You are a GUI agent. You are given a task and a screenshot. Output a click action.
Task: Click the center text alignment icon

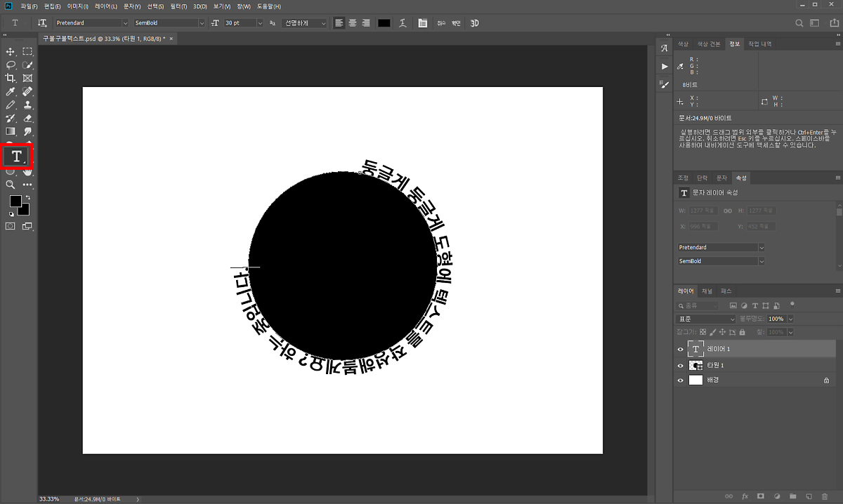(353, 23)
